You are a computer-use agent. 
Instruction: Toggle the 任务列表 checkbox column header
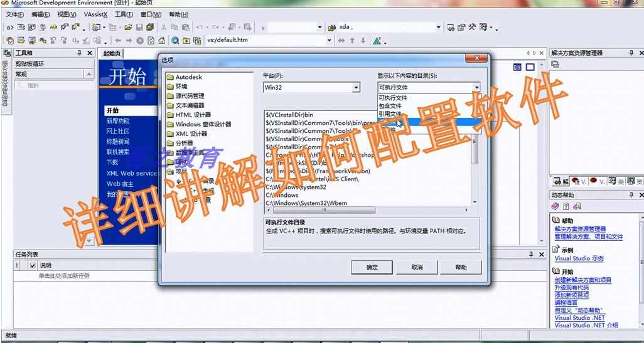(x=33, y=265)
